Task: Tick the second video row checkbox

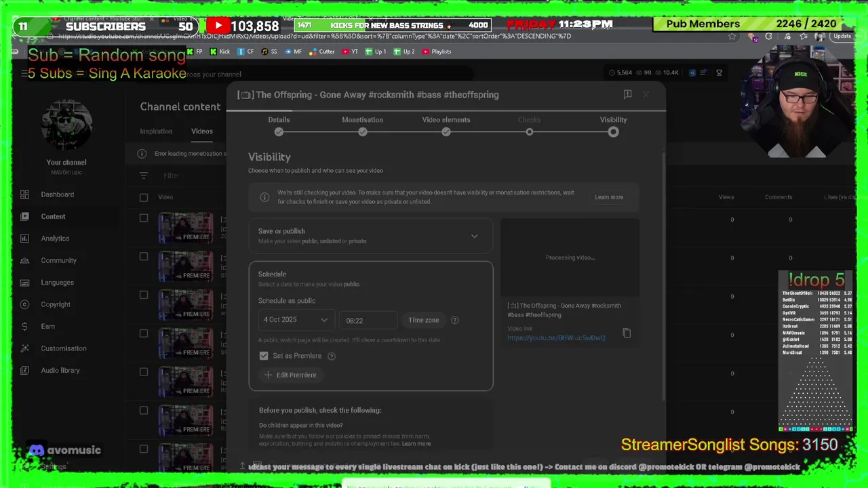Action: tap(144, 257)
